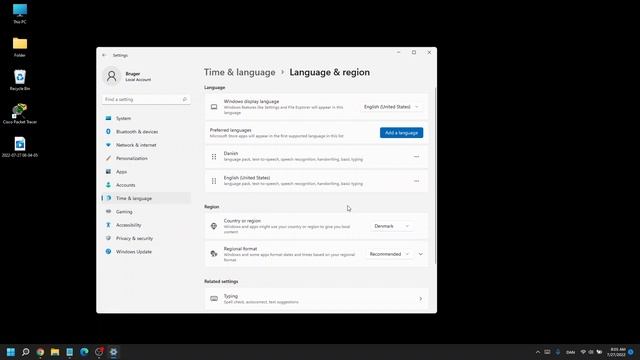Open more options for Danish
This screenshot has width=640, height=360.
point(416,156)
